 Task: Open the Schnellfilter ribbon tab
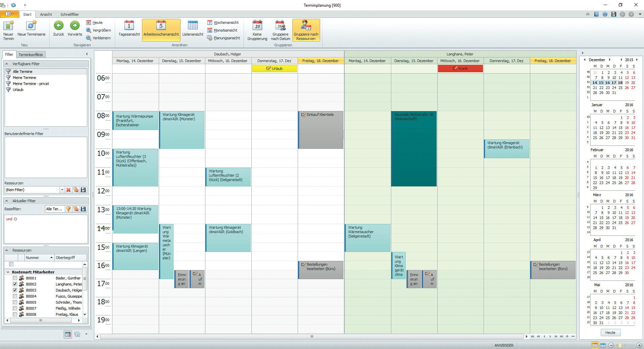coord(69,14)
